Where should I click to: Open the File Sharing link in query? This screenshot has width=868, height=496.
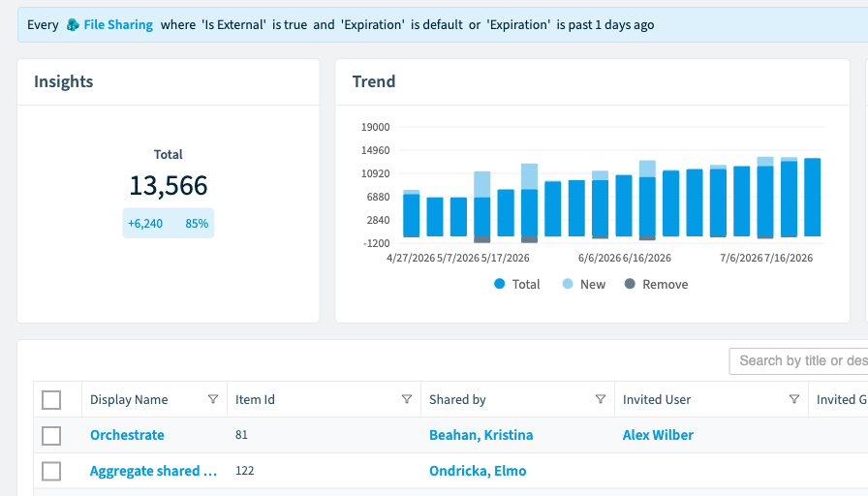pyautogui.click(x=118, y=25)
